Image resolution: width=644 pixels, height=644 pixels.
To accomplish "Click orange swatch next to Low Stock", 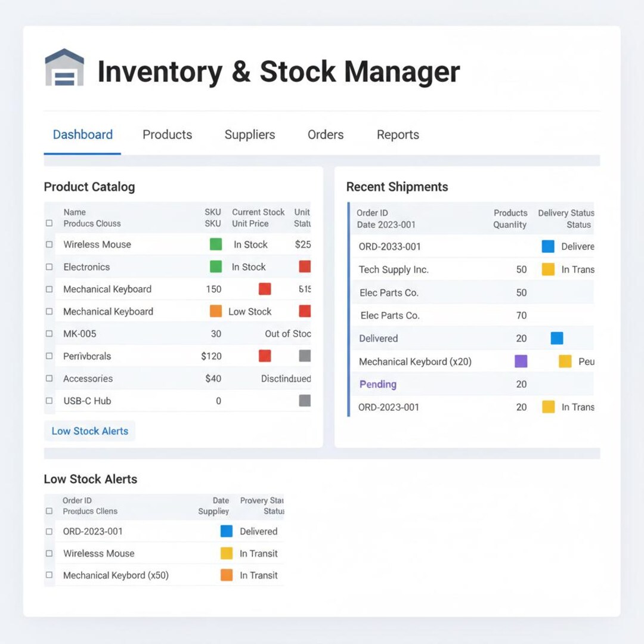I will click(x=216, y=311).
